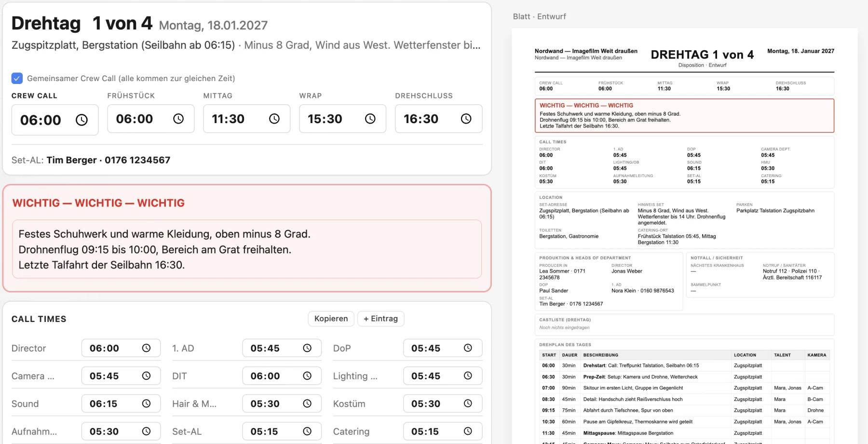
Task: Click Kopieren button in Call Times
Action: [x=331, y=319]
